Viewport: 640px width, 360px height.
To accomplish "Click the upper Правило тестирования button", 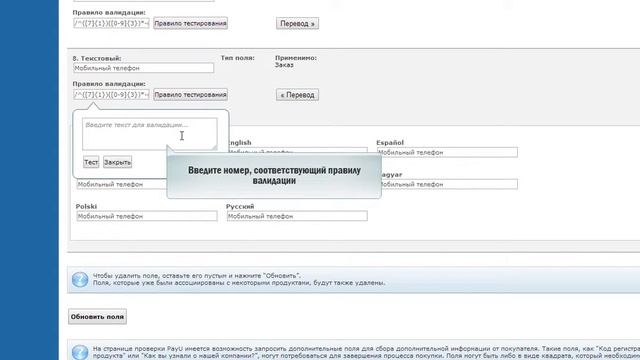I will [190, 23].
